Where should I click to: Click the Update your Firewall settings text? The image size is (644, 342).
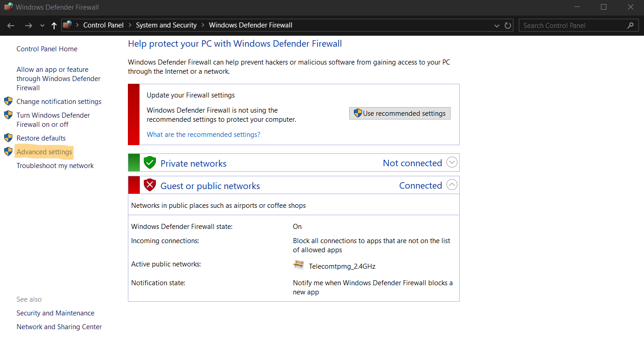click(x=191, y=95)
